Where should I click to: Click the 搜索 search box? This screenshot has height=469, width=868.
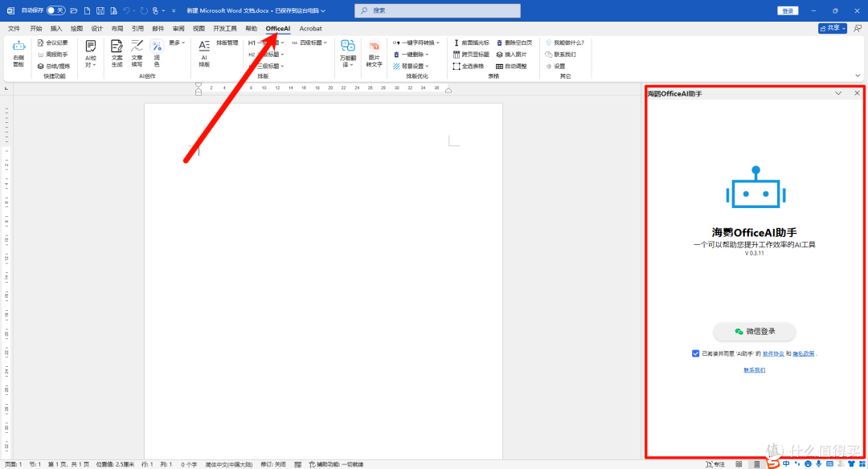click(x=437, y=10)
